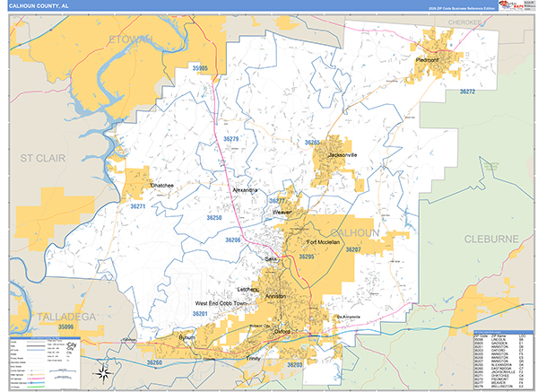Select the Bynum place label
This screenshot has height=392, width=538.
187,338
